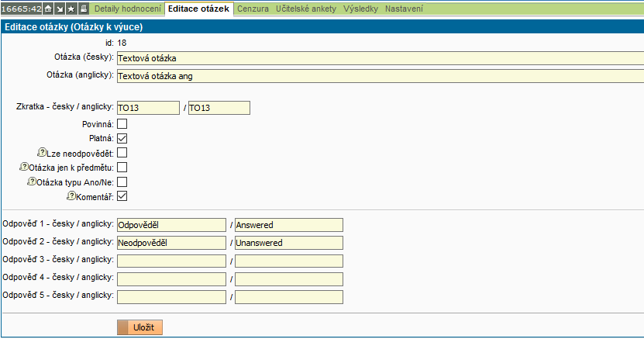Open the Nastavení tab
The width and height of the screenshot is (644, 339).
tap(405, 9)
